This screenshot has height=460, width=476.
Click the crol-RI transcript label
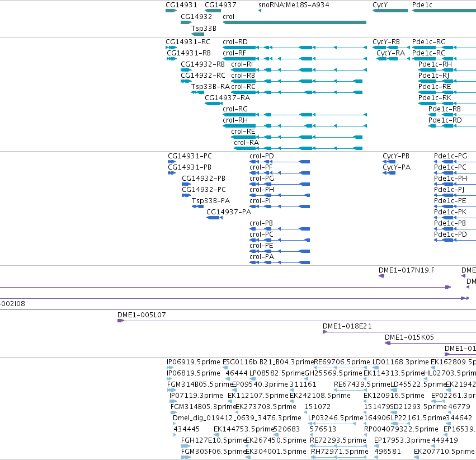pyautogui.click(x=242, y=64)
